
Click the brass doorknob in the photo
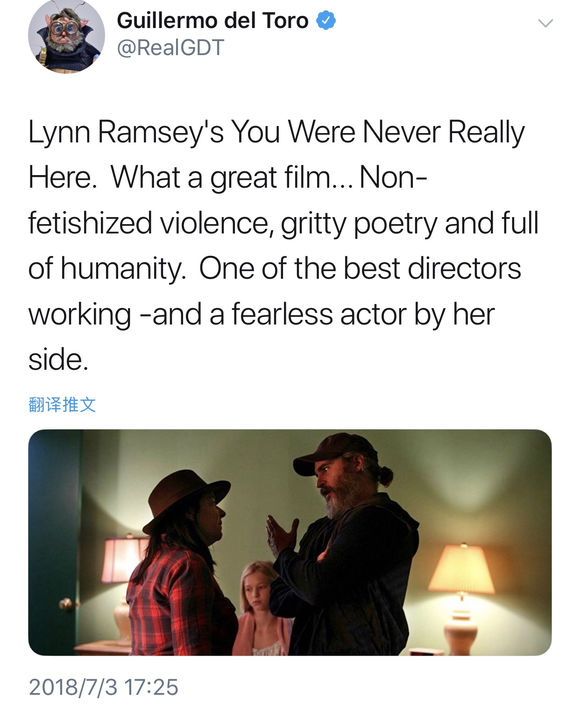coord(66,603)
